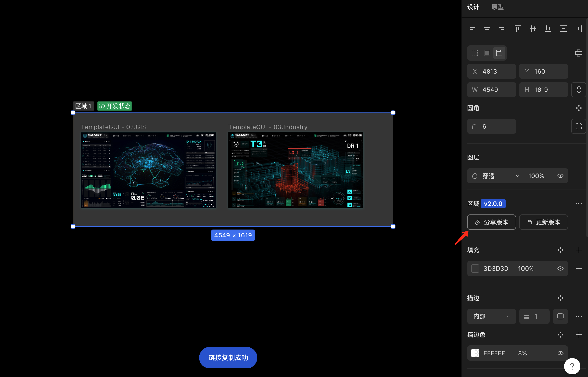
Task: Open stroke style library dots icon
Action: tap(560, 298)
